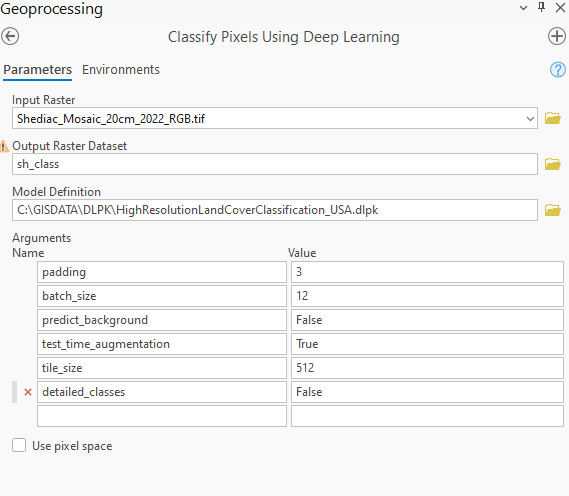Browse for Model Definition folder icon
Screen dimensions: 569x496
click(553, 210)
